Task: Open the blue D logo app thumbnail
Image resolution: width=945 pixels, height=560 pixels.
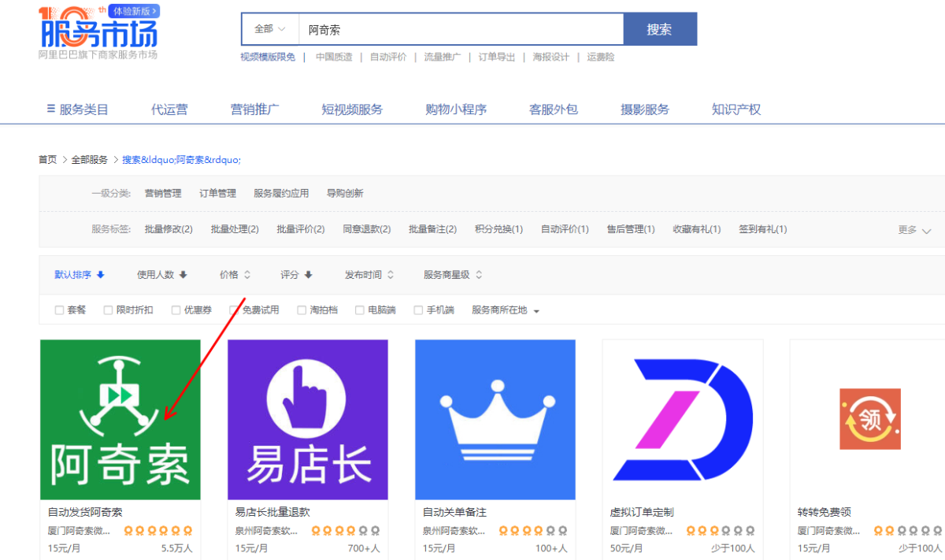Action: pos(683,420)
